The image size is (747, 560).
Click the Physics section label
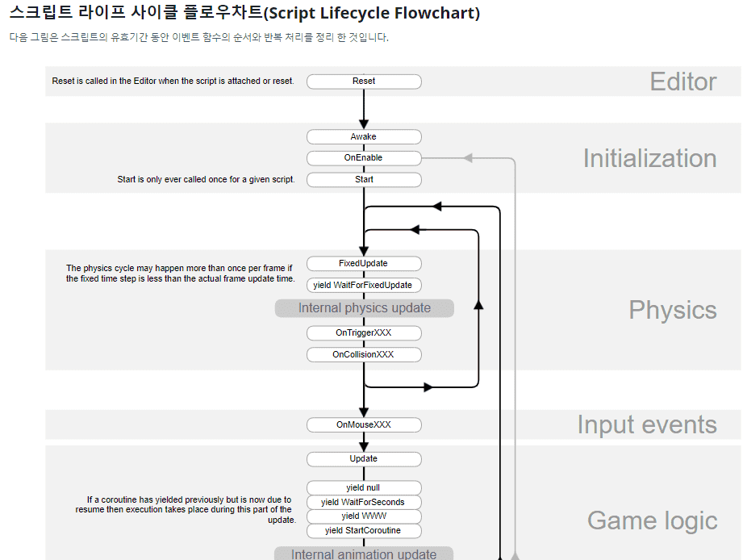(673, 311)
